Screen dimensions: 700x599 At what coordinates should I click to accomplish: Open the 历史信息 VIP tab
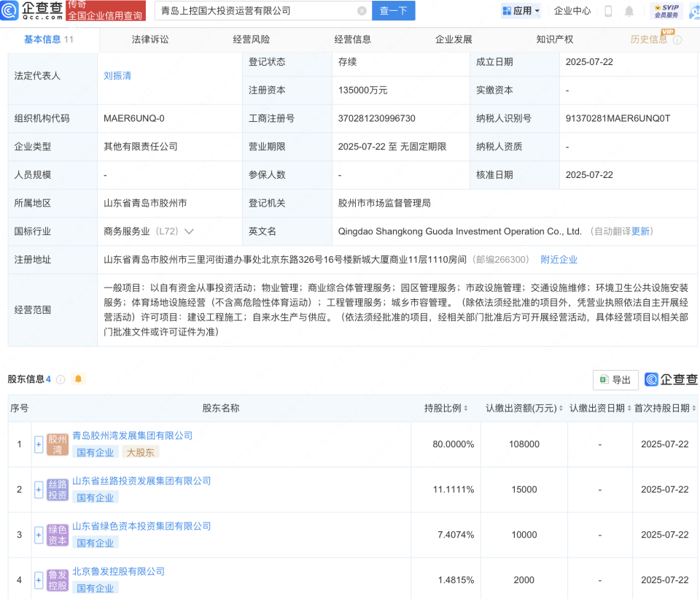click(649, 39)
